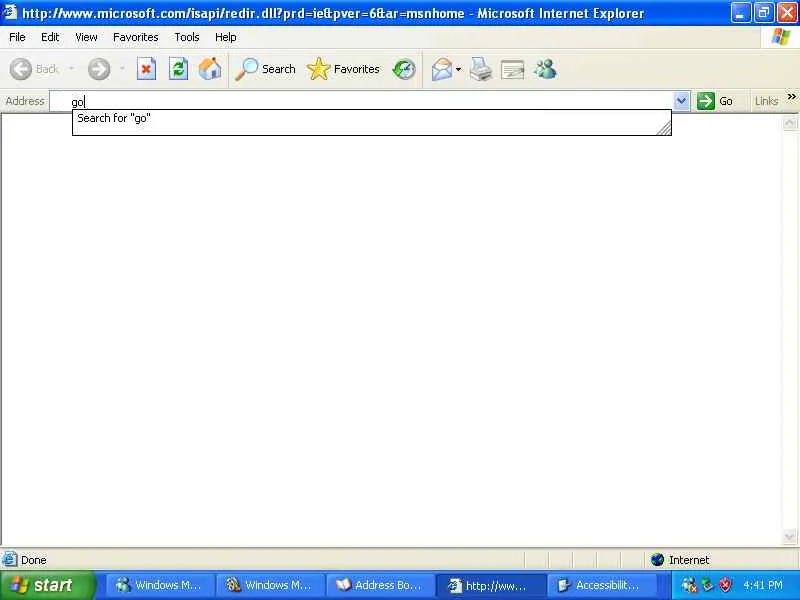Click the vertical scrollbar down arrow

pyautogui.click(x=789, y=537)
